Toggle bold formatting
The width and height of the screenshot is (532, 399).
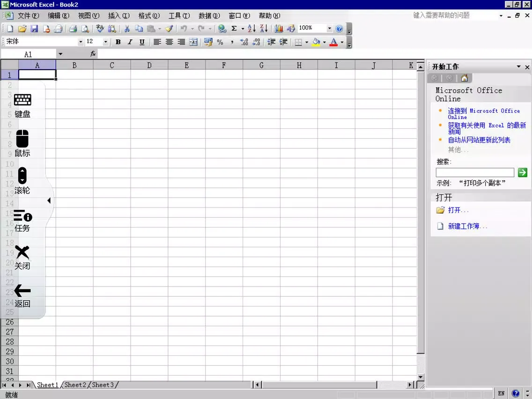click(118, 42)
